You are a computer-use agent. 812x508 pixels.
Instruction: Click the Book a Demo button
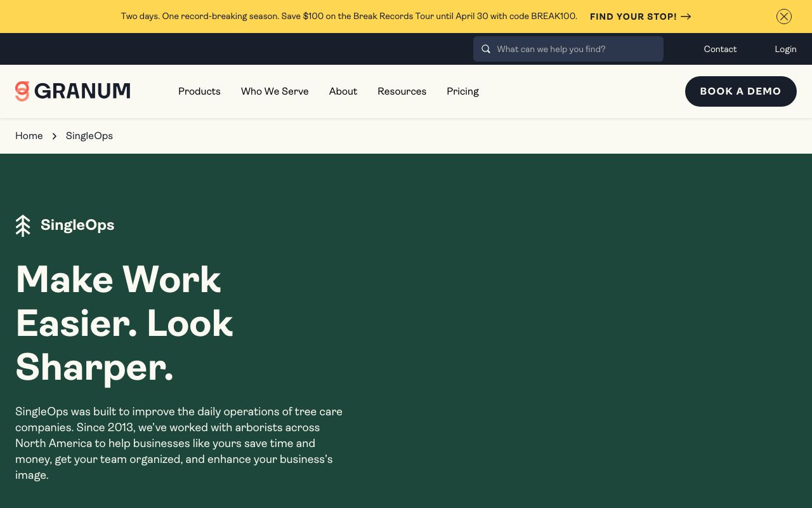(x=741, y=91)
